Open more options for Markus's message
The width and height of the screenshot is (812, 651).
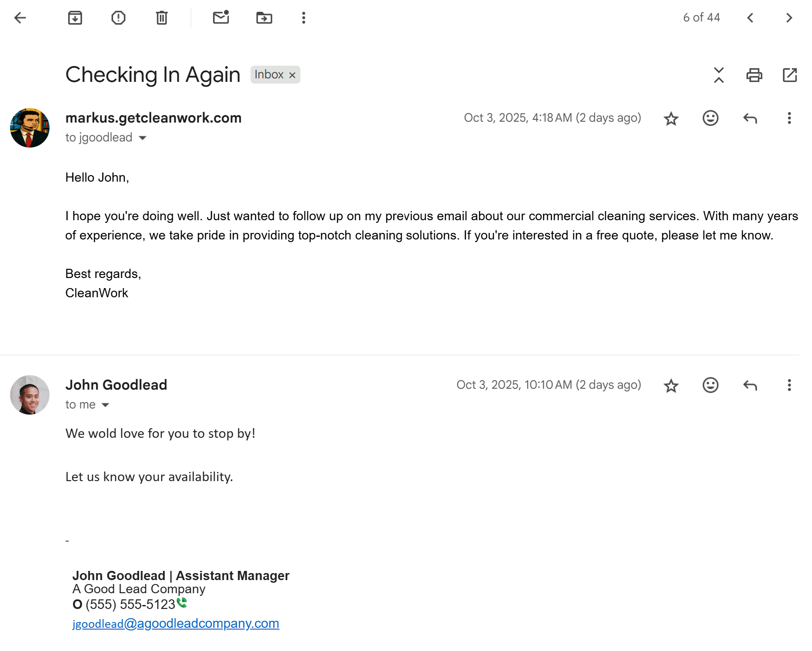point(789,118)
